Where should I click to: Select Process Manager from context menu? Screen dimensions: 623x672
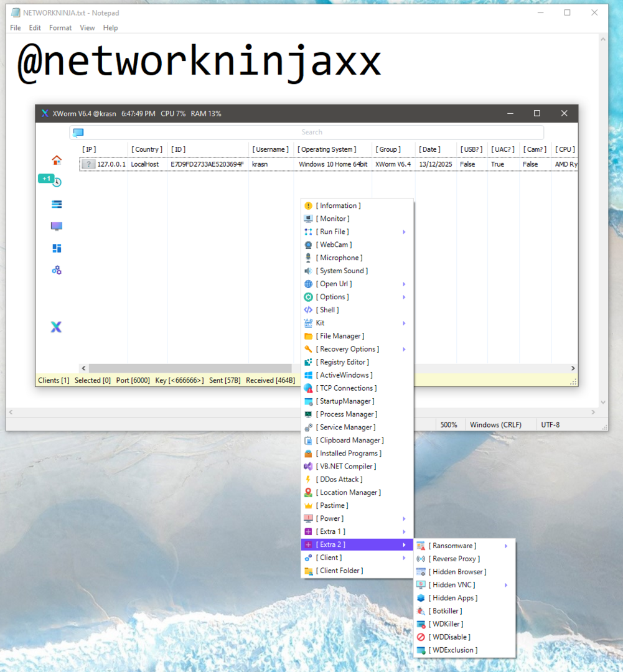click(348, 414)
